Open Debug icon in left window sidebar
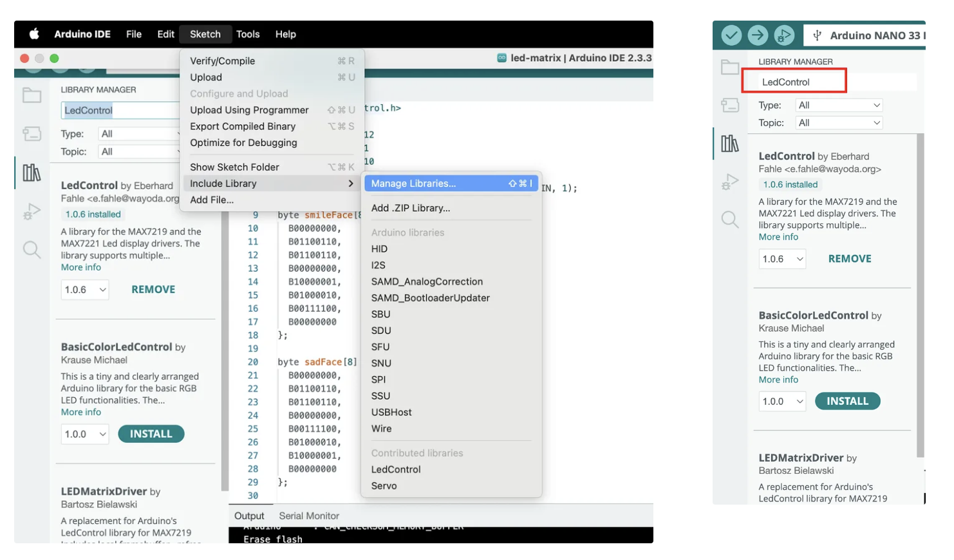 [32, 211]
